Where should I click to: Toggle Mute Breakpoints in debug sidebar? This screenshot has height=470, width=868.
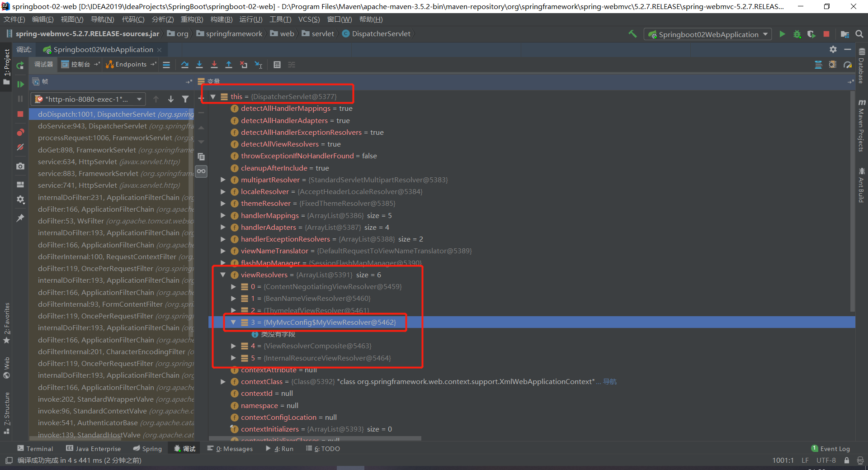tap(20, 147)
